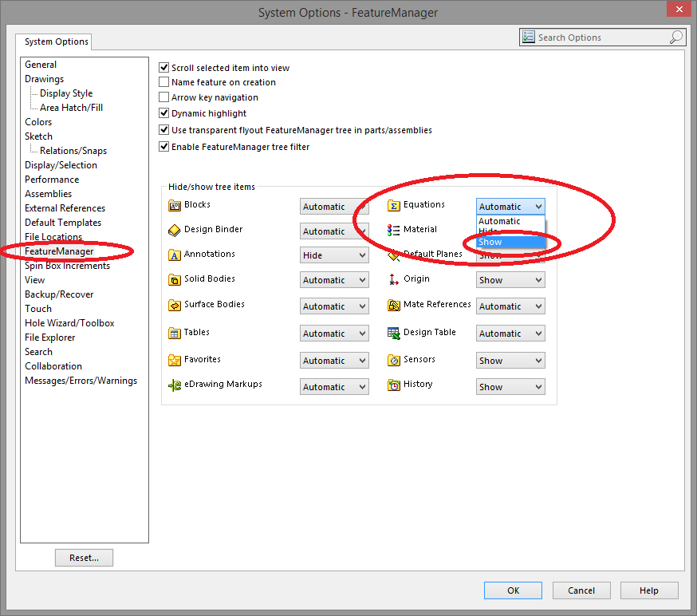The width and height of the screenshot is (697, 616).
Task: Open the Sensors Show dropdown
Action: pos(510,361)
